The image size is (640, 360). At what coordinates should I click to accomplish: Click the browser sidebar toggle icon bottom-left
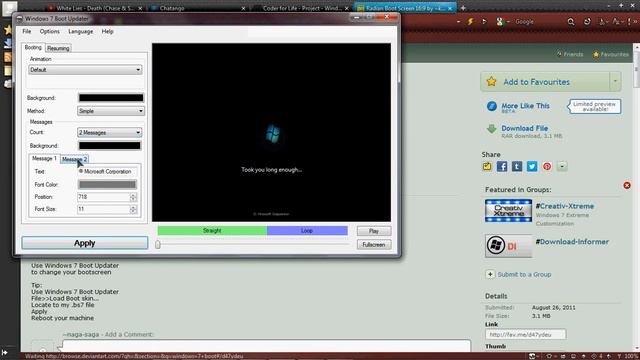click(x=4, y=352)
